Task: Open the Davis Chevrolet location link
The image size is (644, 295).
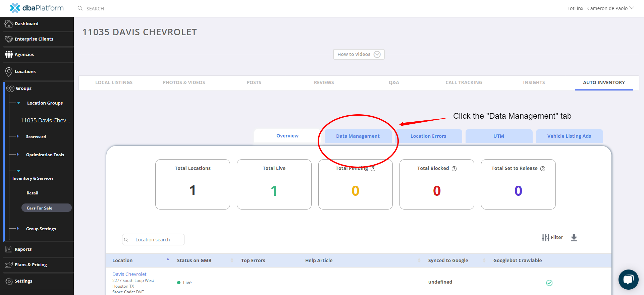Action: pyautogui.click(x=129, y=274)
